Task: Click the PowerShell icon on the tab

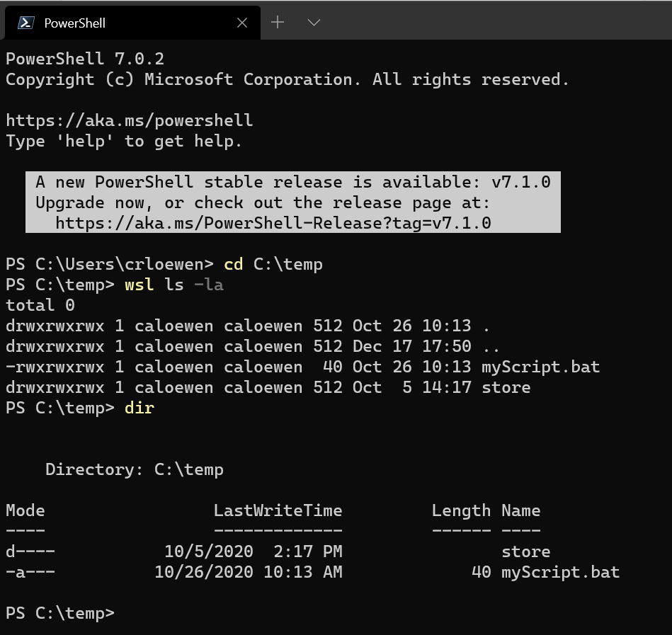Action: 25,22
